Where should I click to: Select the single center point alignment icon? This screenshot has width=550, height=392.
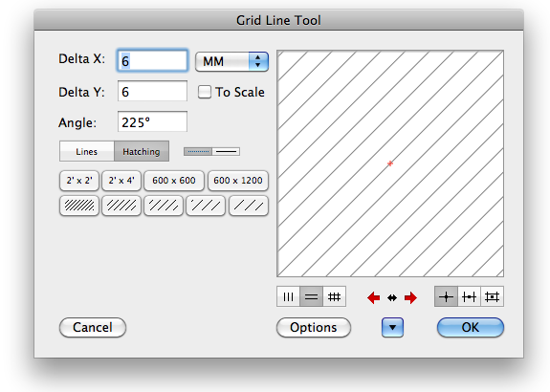(446, 297)
